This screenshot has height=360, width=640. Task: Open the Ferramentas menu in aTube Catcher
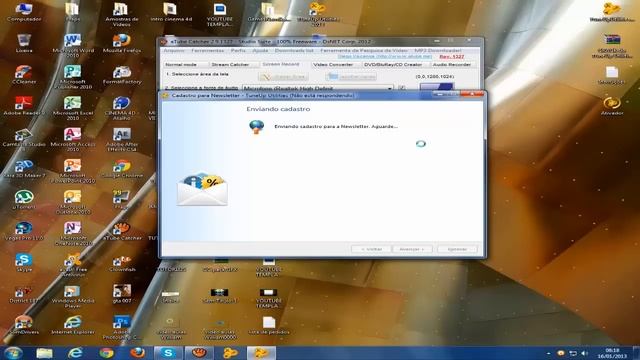(208, 51)
